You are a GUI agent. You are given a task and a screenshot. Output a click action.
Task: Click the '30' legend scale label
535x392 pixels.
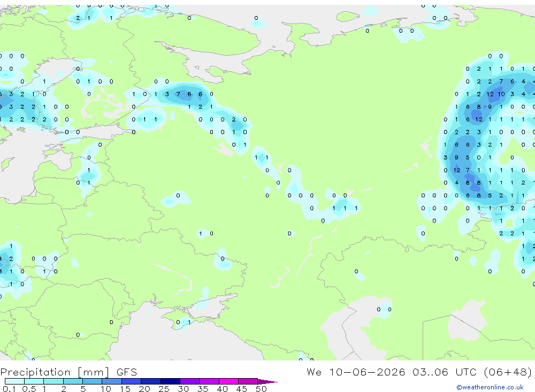tap(183, 389)
